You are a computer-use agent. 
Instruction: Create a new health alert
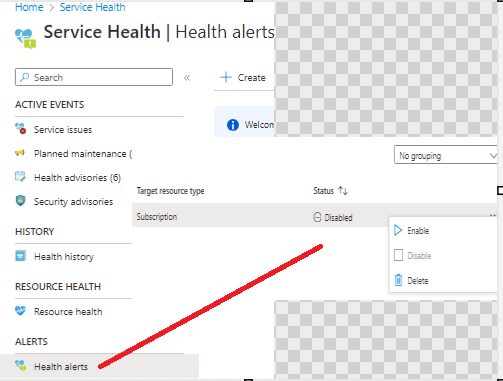pyautogui.click(x=243, y=77)
